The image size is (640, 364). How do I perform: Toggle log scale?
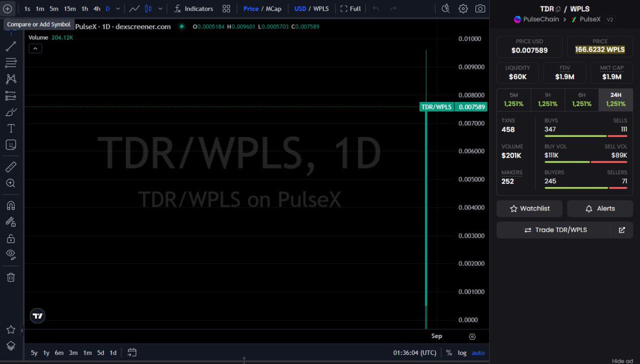coord(462,353)
